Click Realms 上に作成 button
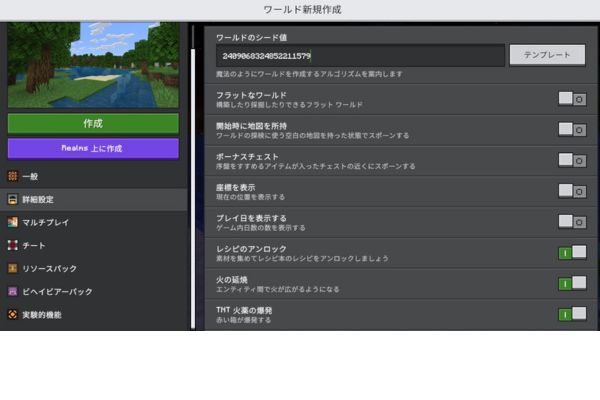Image resolution: width=600 pixels, height=400 pixels. (x=93, y=148)
